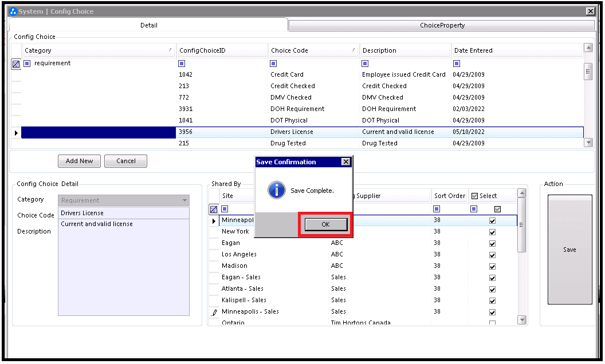The height and width of the screenshot is (364, 605).
Task: Toggle the Select column header checkbox
Action: coord(474,196)
